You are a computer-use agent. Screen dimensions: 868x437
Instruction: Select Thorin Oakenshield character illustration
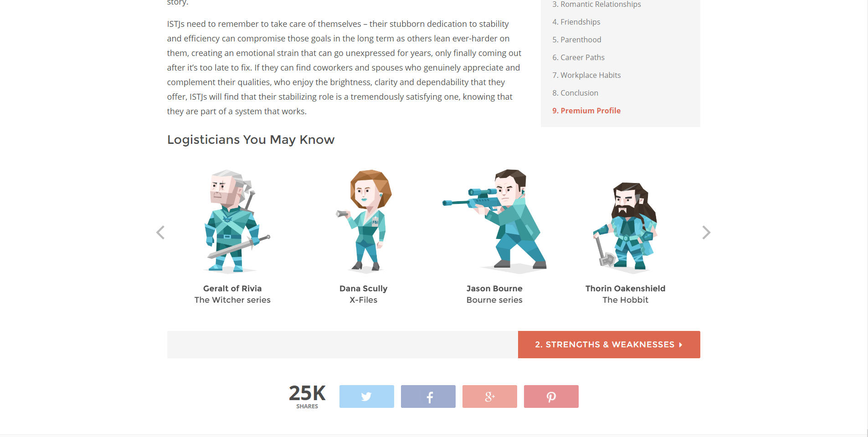point(626,227)
